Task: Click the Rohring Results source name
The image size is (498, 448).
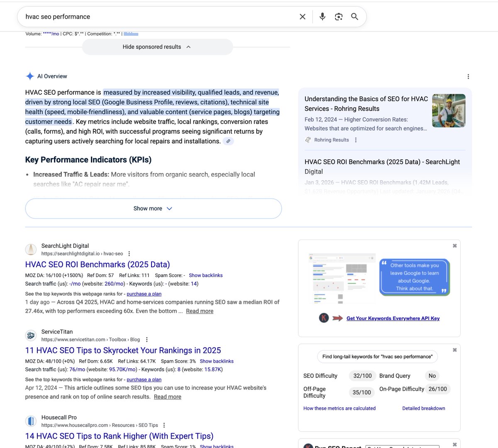Action: click(x=332, y=140)
